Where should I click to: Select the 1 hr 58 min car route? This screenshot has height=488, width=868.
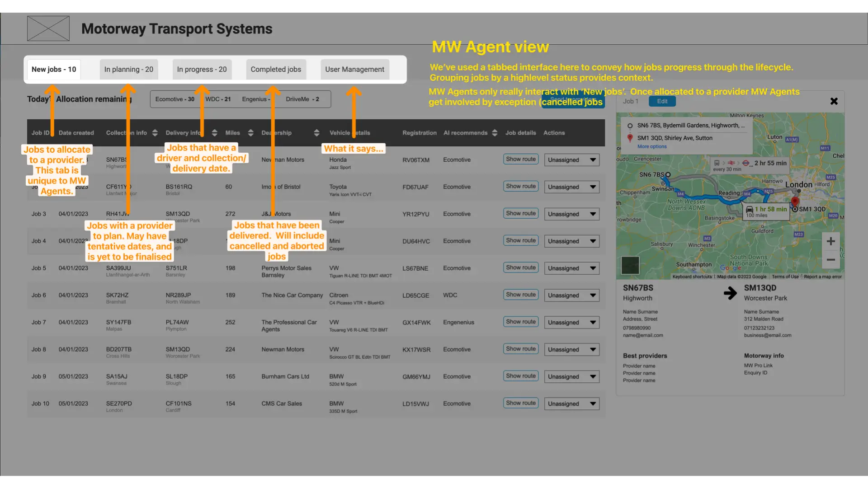(x=766, y=211)
